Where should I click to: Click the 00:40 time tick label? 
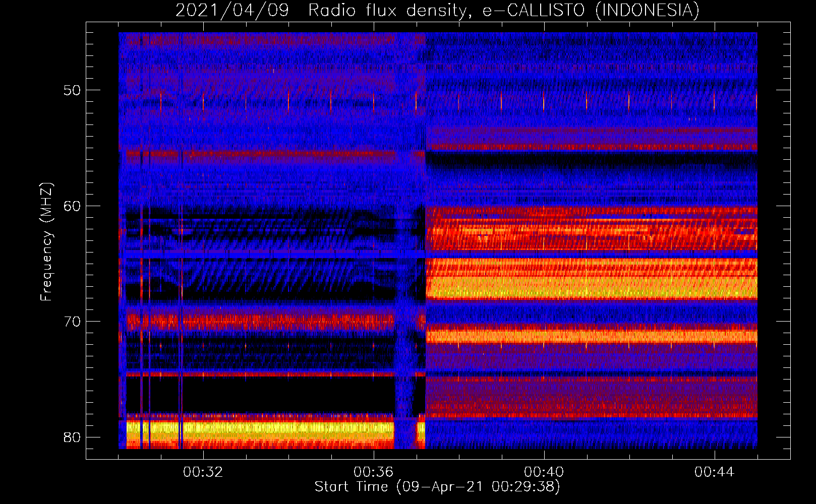544,472
